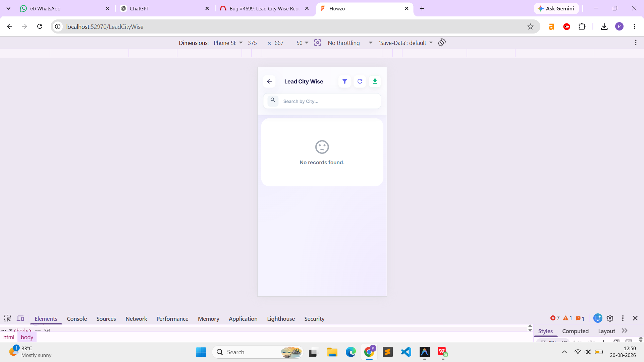The image size is (644, 362).
Task: Click the search magnifier icon in city search
Action: tap(273, 100)
